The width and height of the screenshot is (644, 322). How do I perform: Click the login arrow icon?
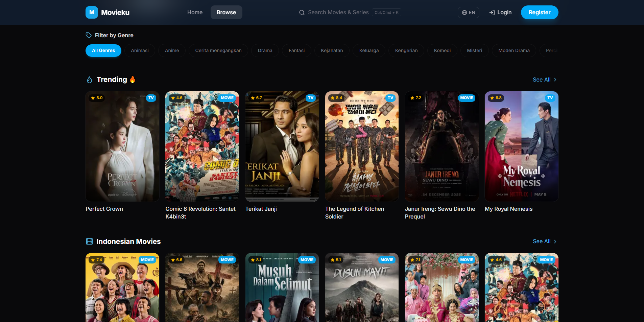tap(492, 13)
